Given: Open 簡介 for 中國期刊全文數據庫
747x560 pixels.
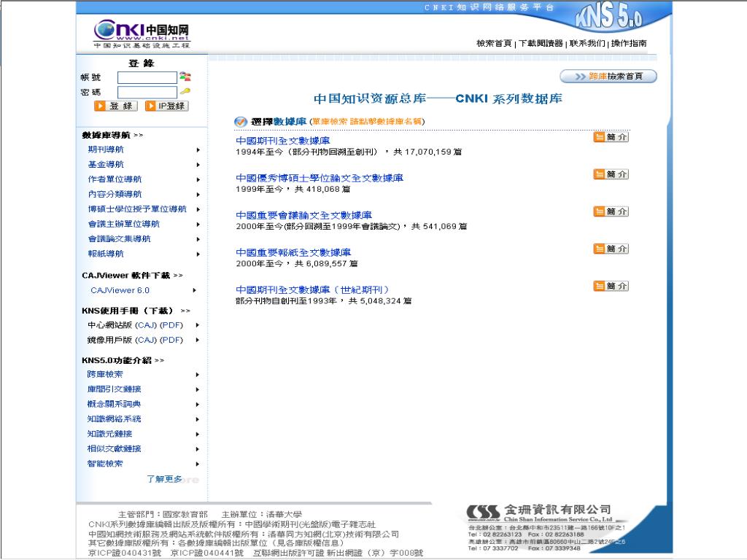Looking at the screenshot, I should pyautogui.click(x=611, y=137).
